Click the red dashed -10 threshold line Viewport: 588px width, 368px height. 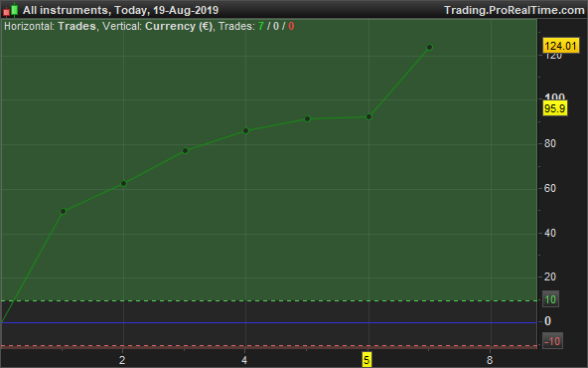pyautogui.click(x=268, y=345)
